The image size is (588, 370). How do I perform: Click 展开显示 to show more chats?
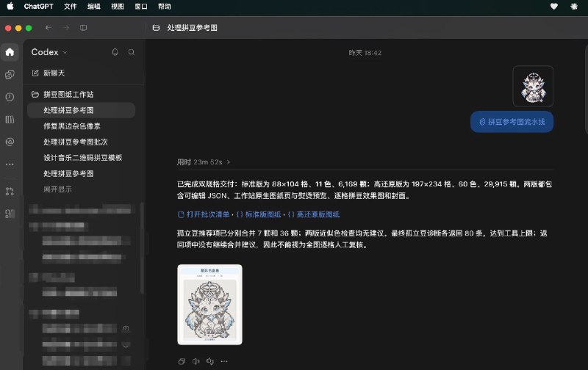57,189
